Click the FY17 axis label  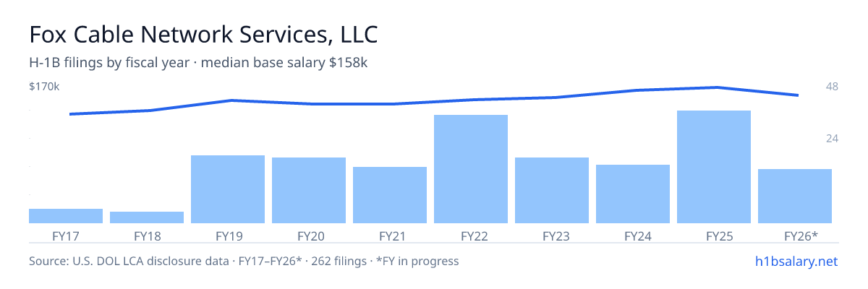pyautogui.click(x=66, y=236)
